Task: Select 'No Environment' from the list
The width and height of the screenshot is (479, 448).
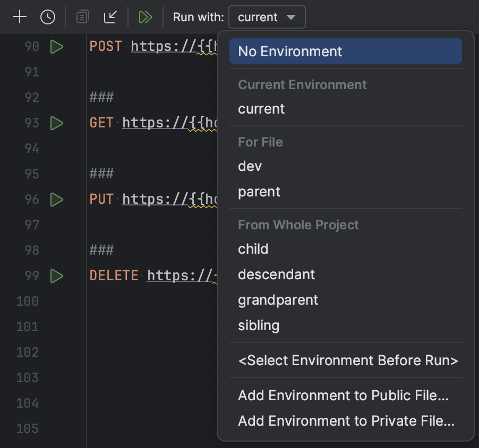Action: click(289, 51)
